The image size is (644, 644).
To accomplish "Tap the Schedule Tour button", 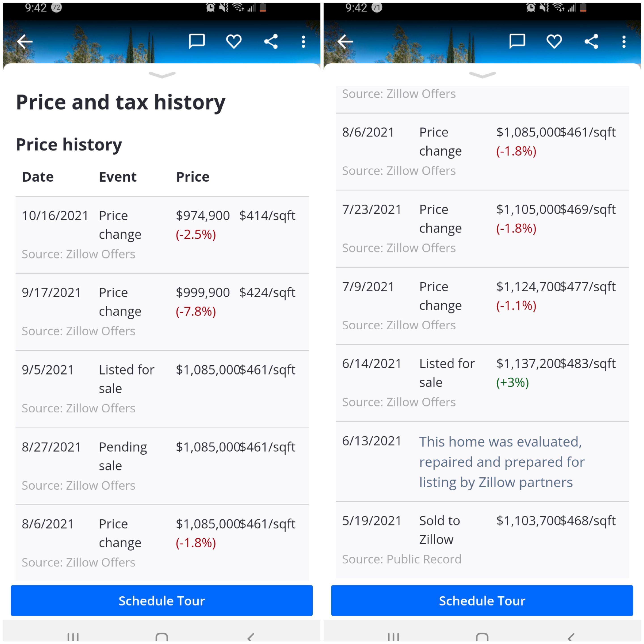I will coord(162,601).
